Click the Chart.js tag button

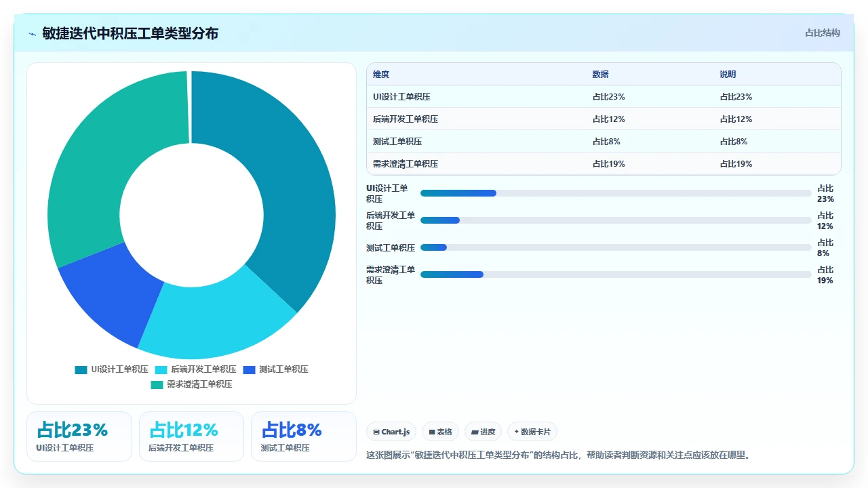(x=391, y=432)
